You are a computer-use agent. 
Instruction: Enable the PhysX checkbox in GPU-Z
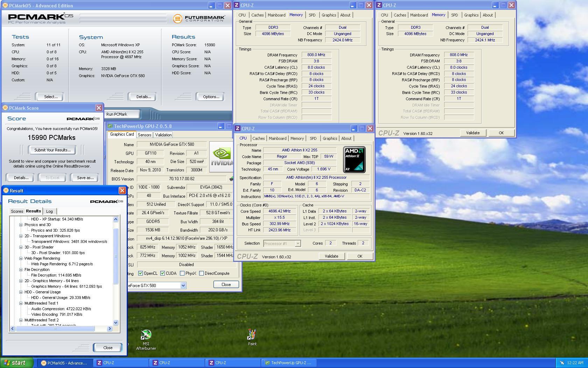click(182, 273)
